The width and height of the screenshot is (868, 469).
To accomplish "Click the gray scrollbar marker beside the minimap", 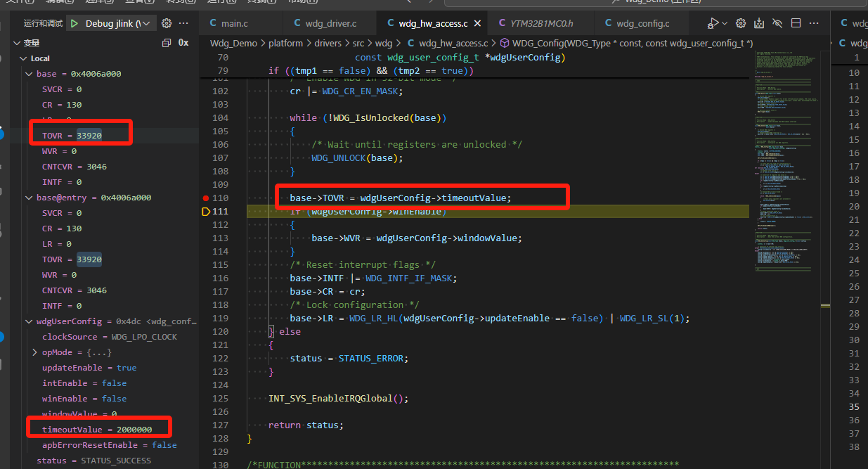I will pyautogui.click(x=825, y=306).
